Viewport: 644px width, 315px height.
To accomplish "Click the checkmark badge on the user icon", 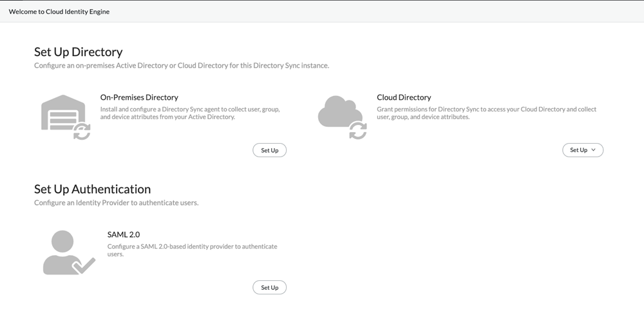I will click(84, 265).
